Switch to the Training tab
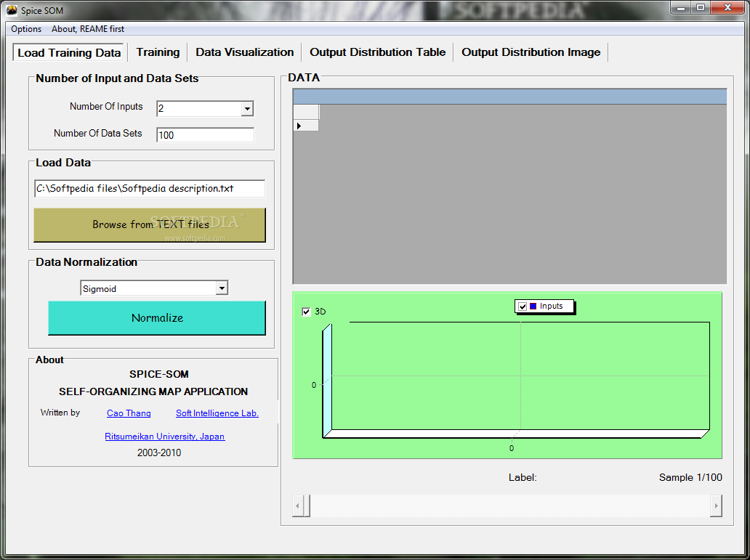This screenshot has width=750, height=560. point(158,52)
